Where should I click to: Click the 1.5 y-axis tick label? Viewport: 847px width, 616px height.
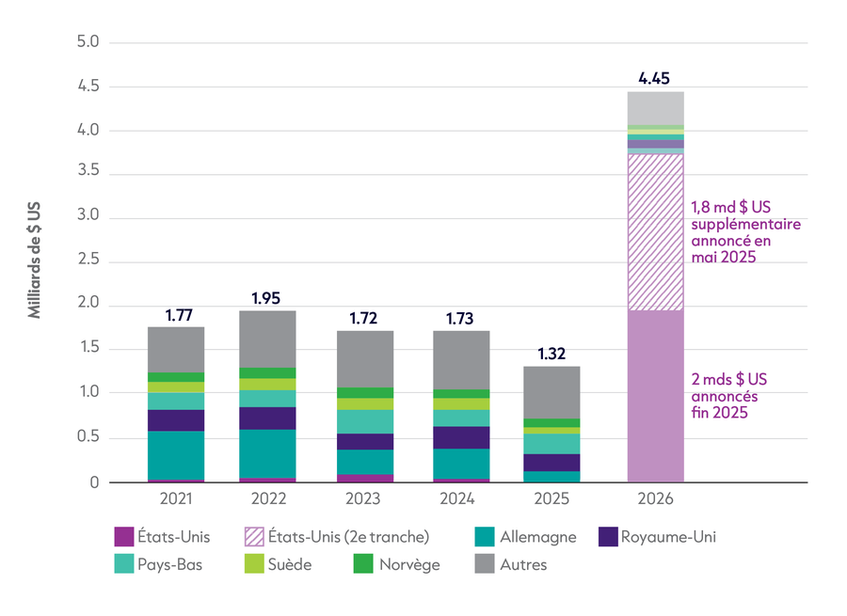click(89, 347)
